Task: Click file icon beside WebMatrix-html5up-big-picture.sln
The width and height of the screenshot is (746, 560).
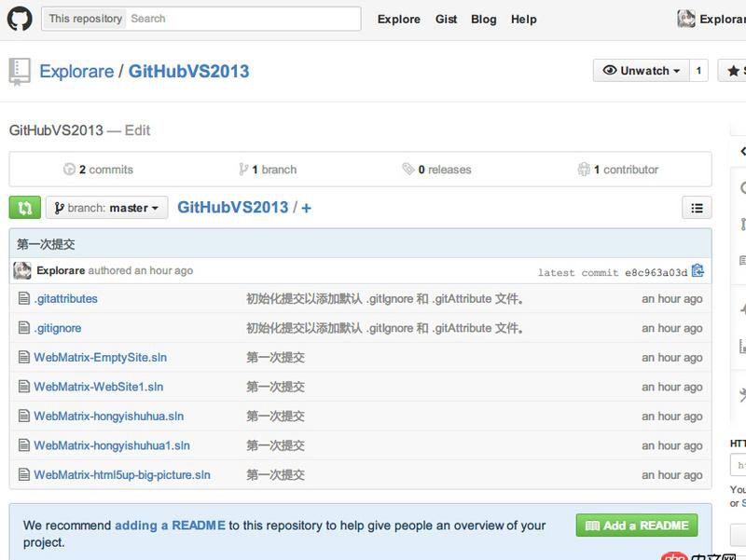Action: [x=24, y=474]
